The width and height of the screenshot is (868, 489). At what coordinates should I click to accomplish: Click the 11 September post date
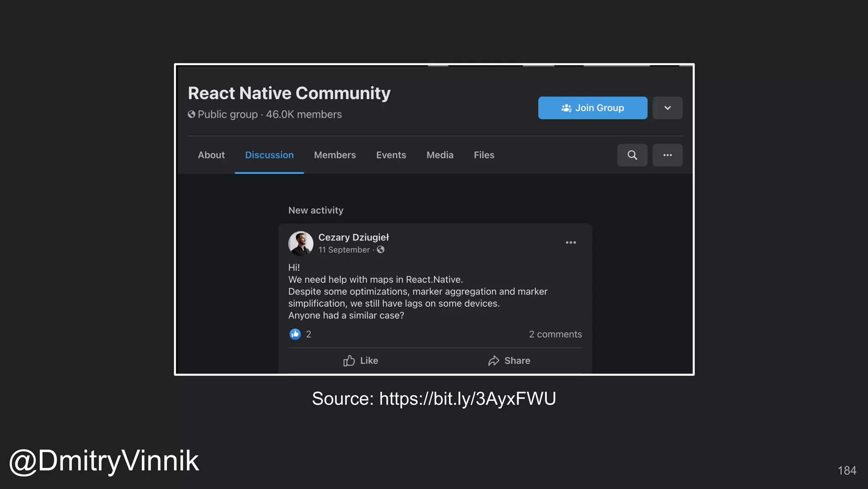pos(344,250)
